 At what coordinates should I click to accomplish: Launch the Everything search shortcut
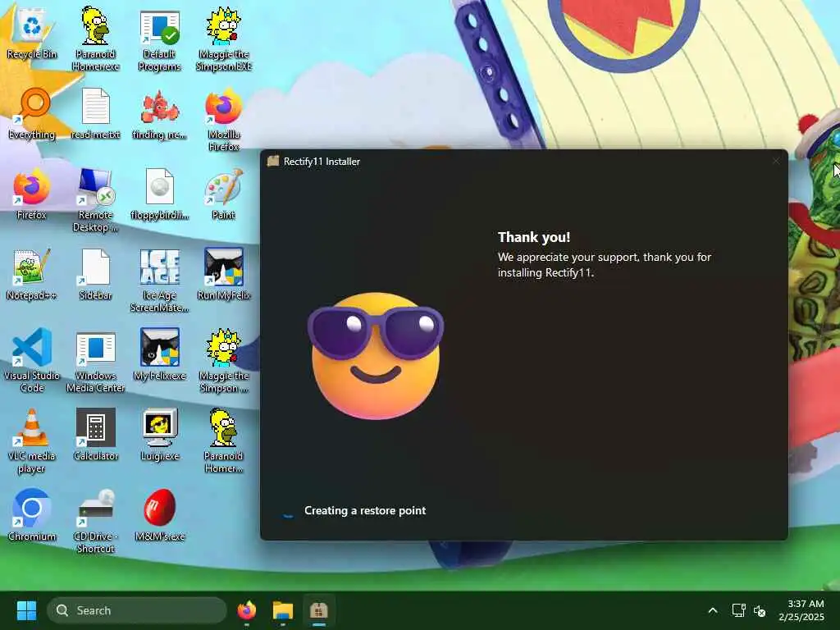tap(32, 113)
